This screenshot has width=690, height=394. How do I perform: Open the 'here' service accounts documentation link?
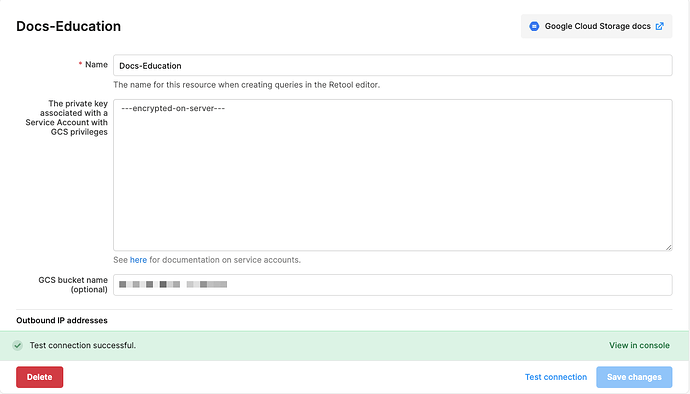[138, 260]
